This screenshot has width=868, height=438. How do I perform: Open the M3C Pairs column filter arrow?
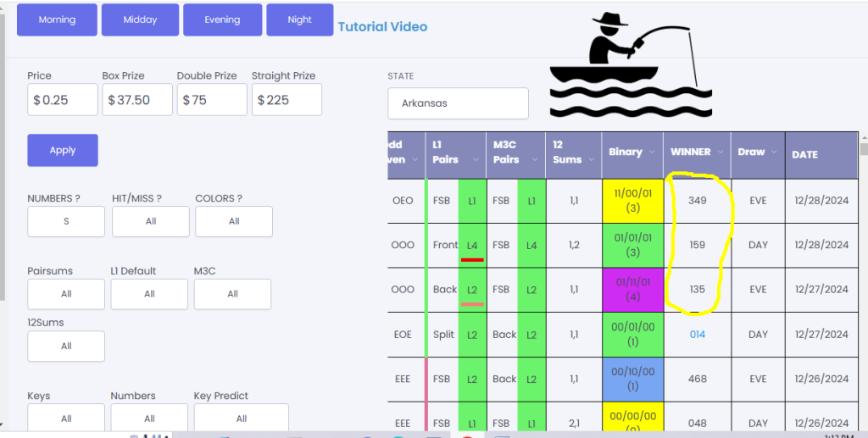(x=535, y=160)
